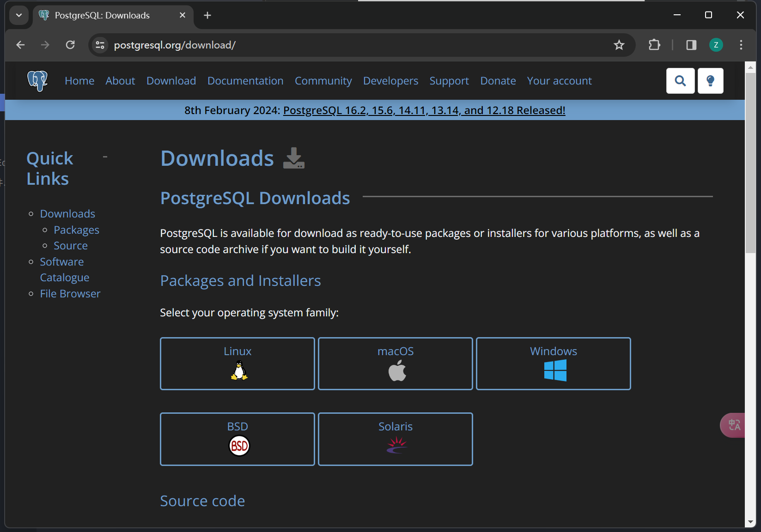Open the About nav item
This screenshot has width=761, height=532.
click(120, 81)
